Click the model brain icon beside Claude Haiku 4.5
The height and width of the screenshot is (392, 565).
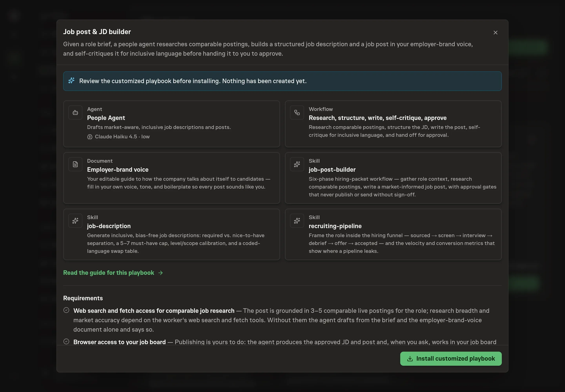pyautogui.click(x=90, y=137)
